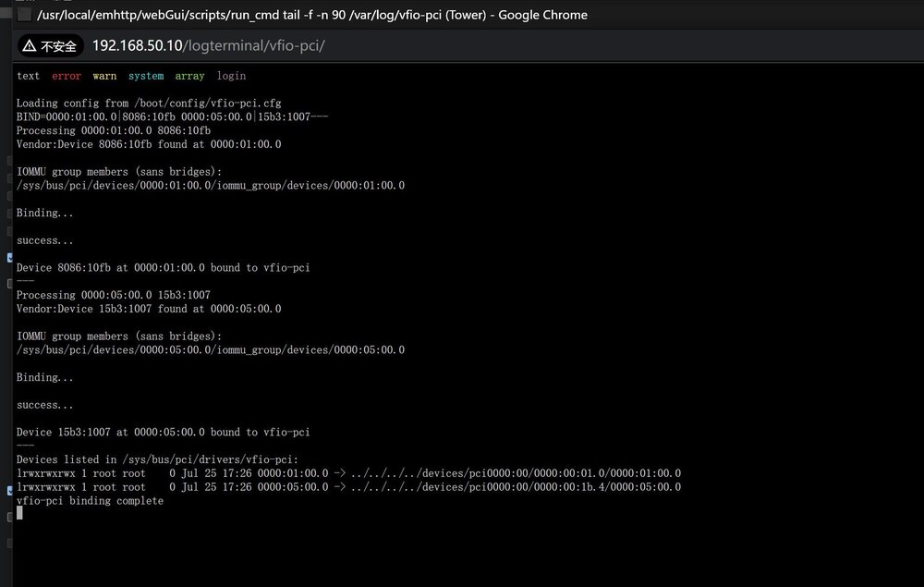Click 'vfio-pci binding complete' line
Viewport: 924px width, 587px height.
click(x=90, y=501)
